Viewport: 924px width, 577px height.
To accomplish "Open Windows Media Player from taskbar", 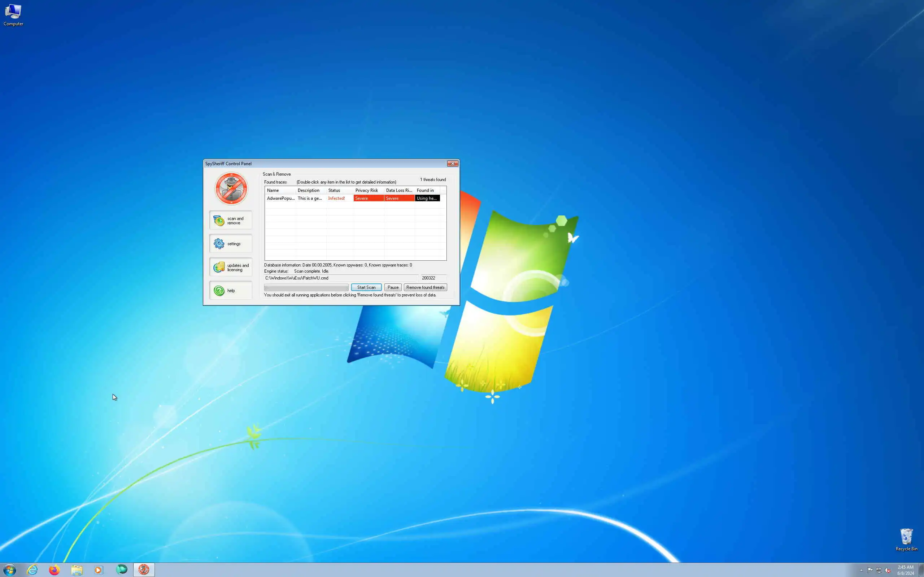I will (99, 570).
